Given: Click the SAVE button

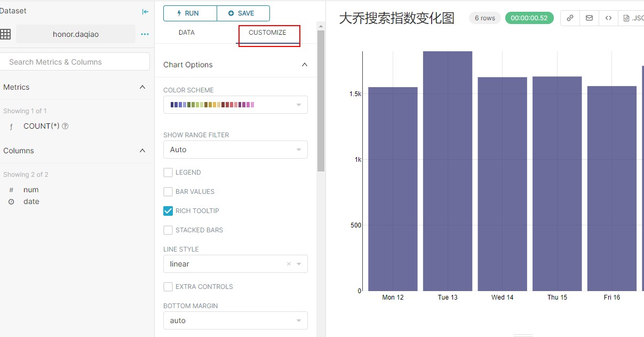Looking at the screenshot, I should 243,13.
